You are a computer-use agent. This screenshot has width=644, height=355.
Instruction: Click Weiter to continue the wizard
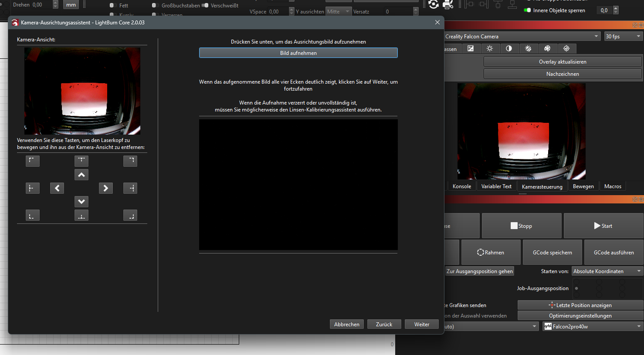point(421,325)
